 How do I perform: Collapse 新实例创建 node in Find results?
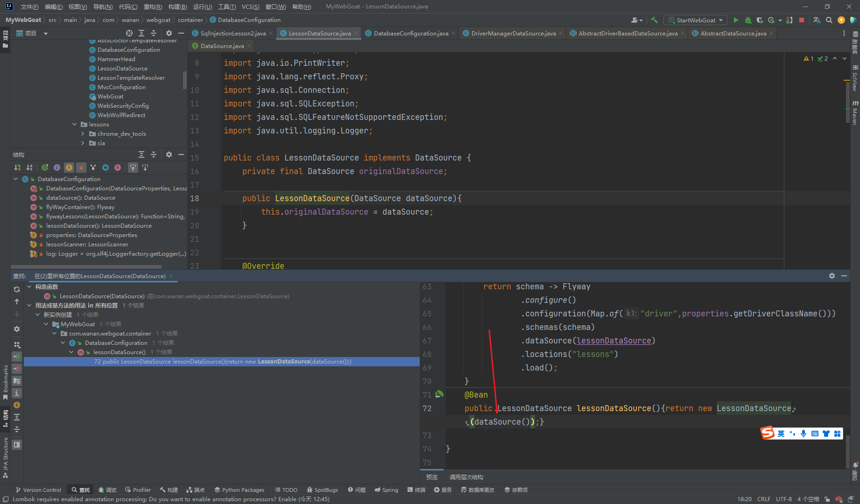pos(38,315)
